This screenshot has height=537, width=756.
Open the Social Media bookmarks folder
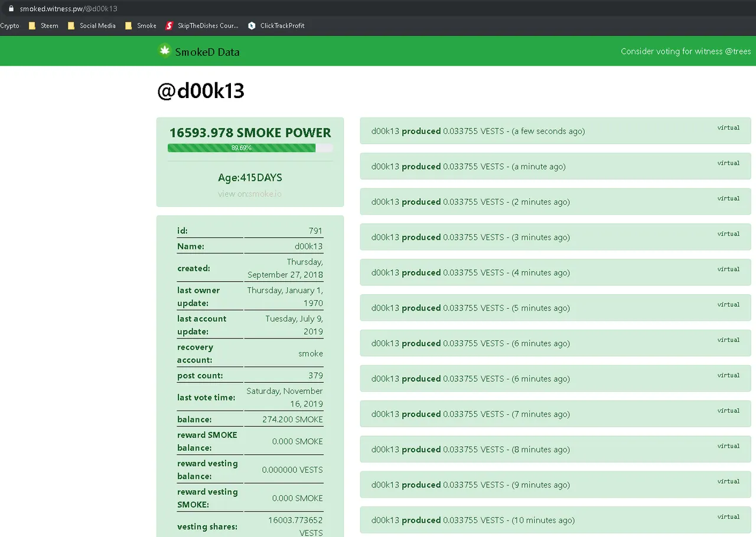tap(92, 25)
